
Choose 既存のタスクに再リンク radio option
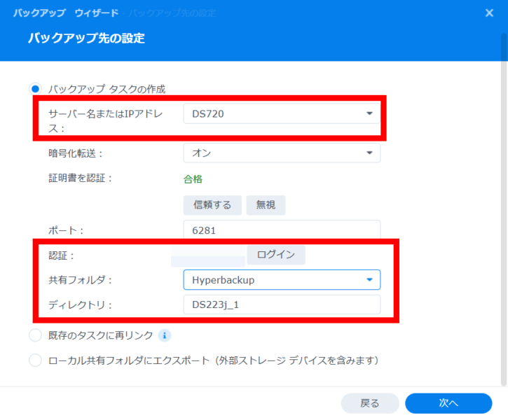tap(36, 336)
